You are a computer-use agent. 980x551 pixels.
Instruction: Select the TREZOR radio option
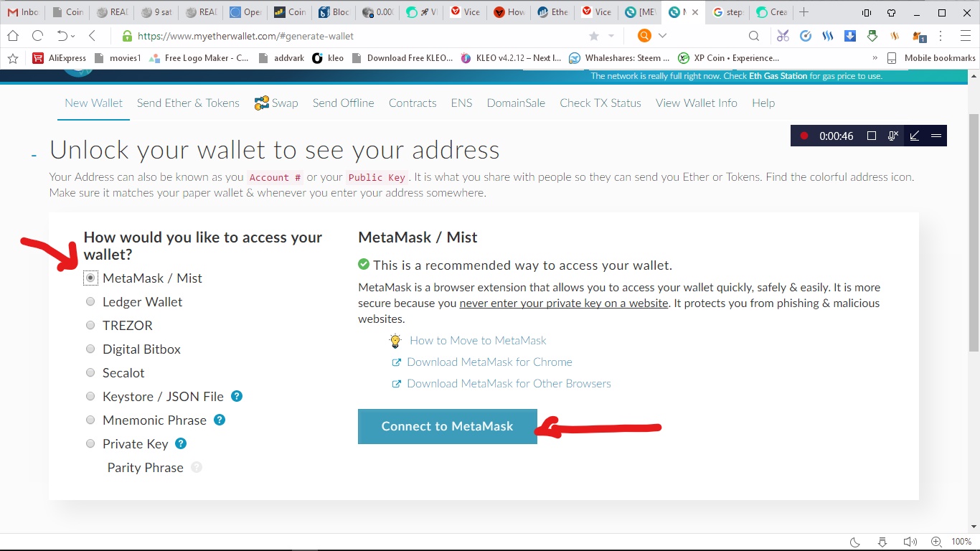(90, 325)
